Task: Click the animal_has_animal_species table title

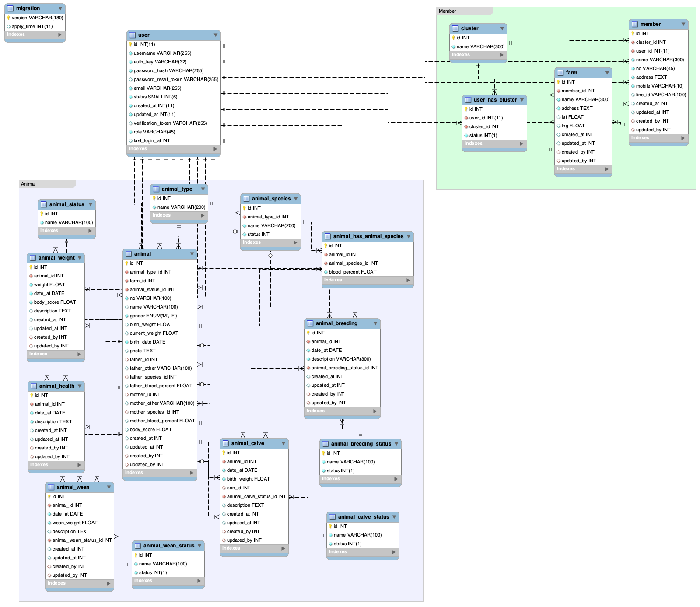Action: click(x=368, y=236)
